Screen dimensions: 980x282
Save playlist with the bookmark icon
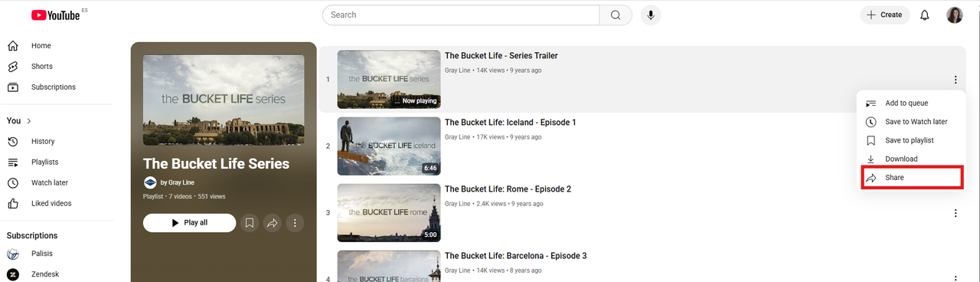point(249,223)
